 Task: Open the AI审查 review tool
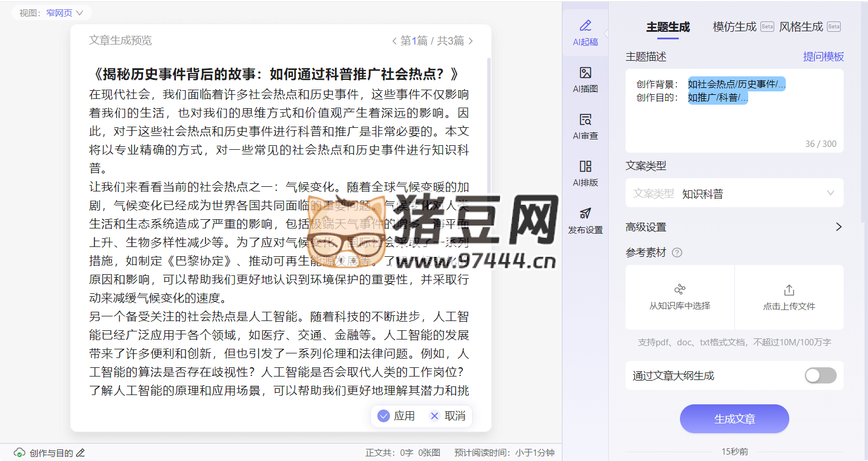click(x=585, y=126)
